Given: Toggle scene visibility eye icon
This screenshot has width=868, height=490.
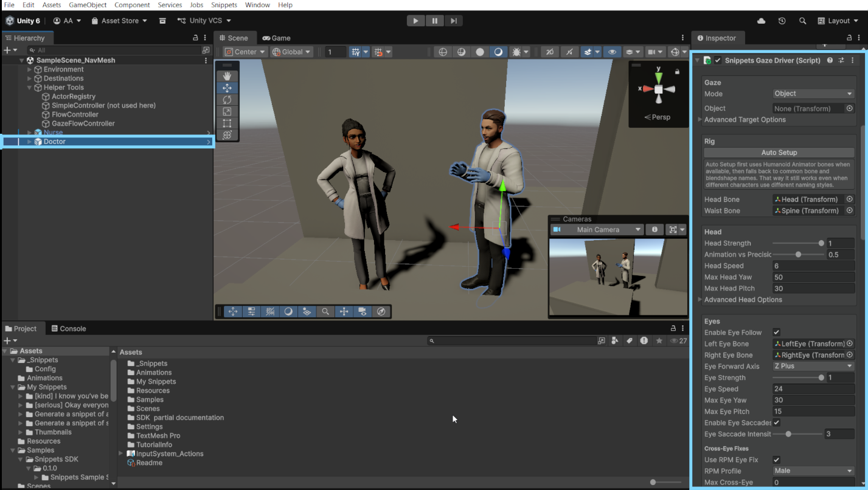Looking at the screenshot, I should pos(612,52).
